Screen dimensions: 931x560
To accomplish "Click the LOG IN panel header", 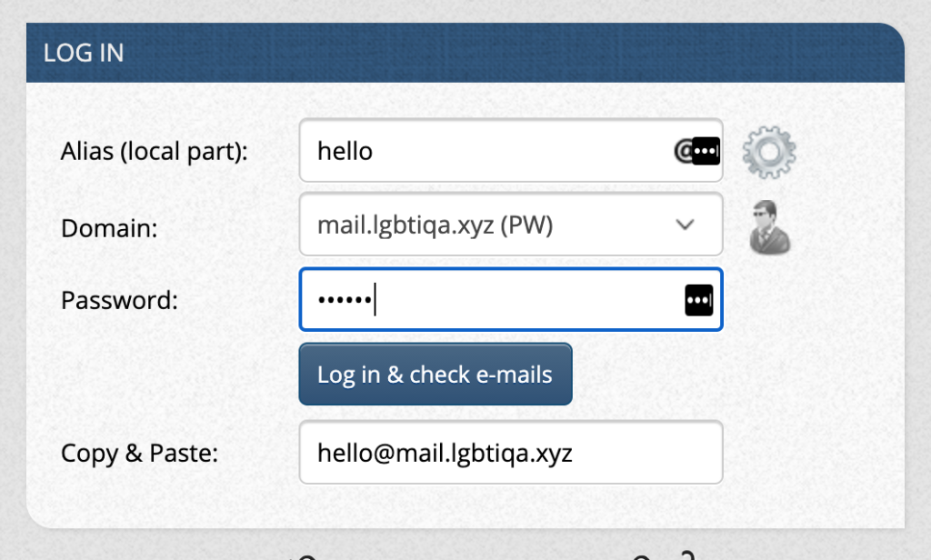I will tap(465, 53).
